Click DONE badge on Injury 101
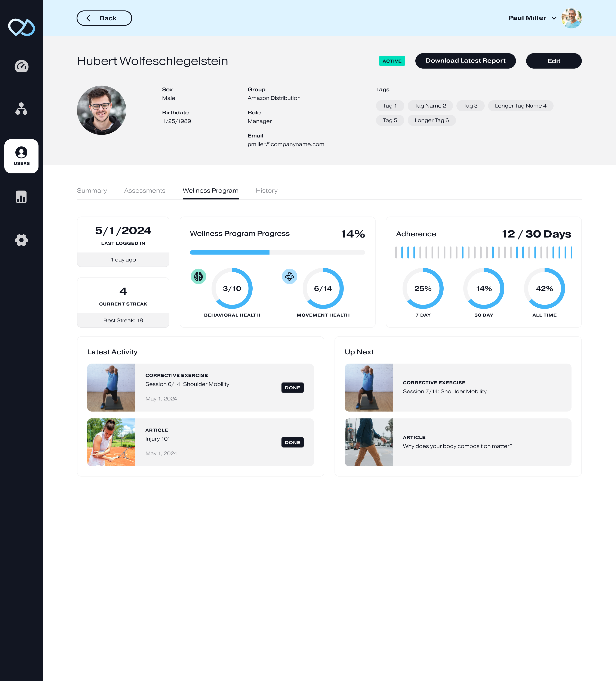This screenshot has width=616, height=681. click(x=292, y=442)
